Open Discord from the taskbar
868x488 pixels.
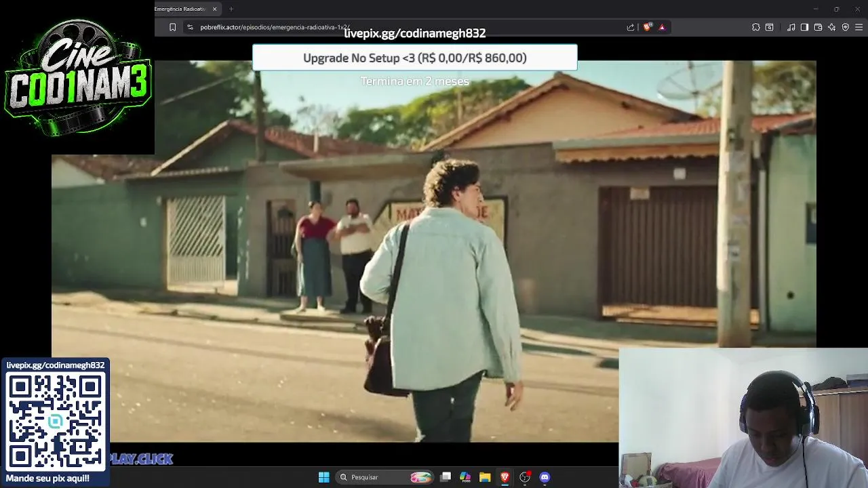pyautogui.click(x=545, y=477)
